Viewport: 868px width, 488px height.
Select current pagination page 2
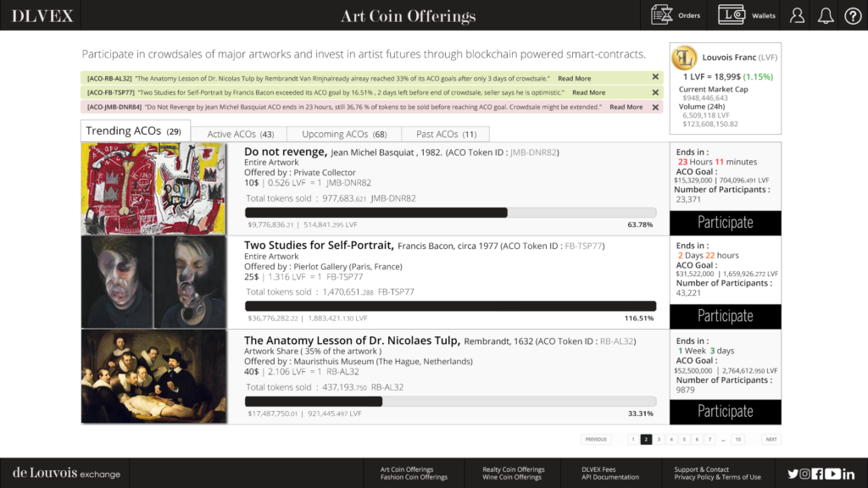646,440
